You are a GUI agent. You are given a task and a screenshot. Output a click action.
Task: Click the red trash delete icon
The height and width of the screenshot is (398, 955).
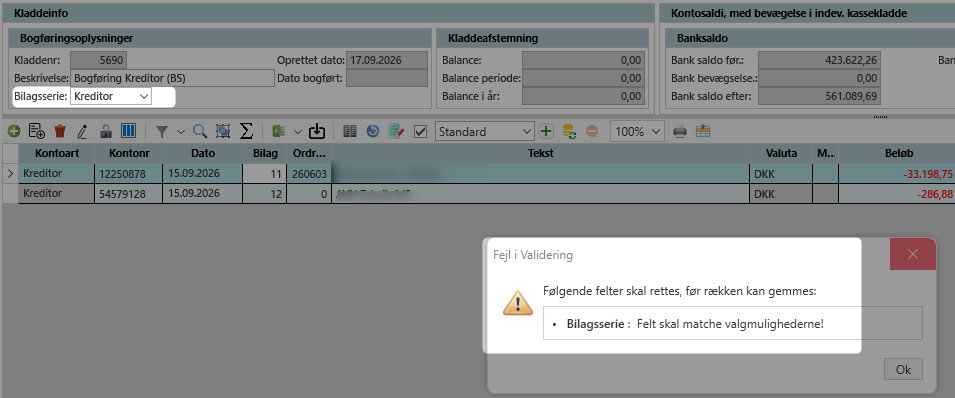click(x=60, y=131)
